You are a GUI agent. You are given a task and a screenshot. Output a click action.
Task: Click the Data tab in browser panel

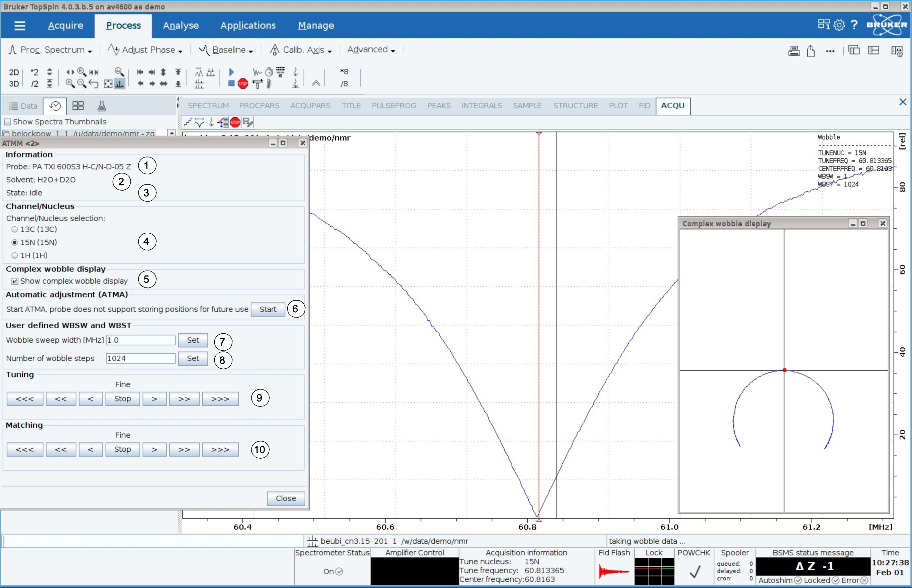[x=23, y=106]
